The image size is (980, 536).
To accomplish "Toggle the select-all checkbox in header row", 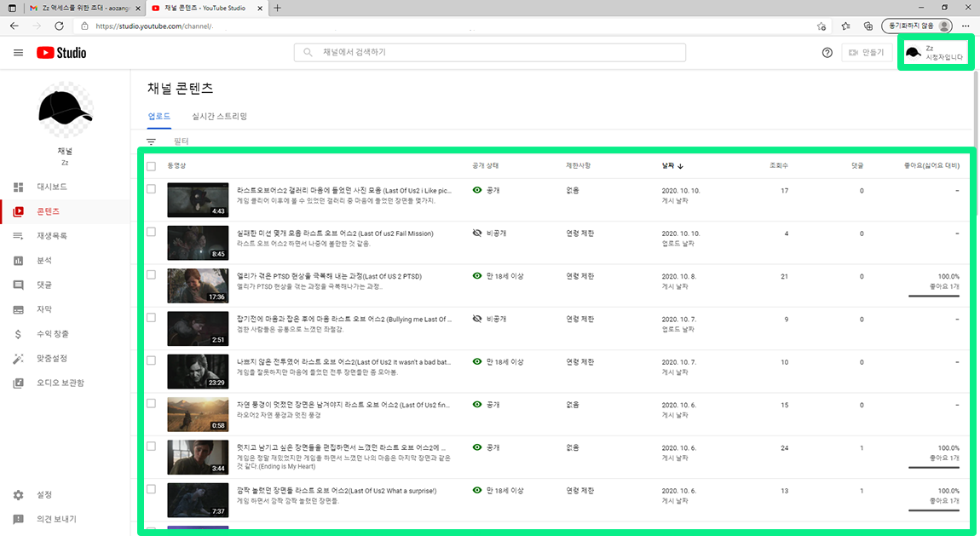I will tap(151, 166).
